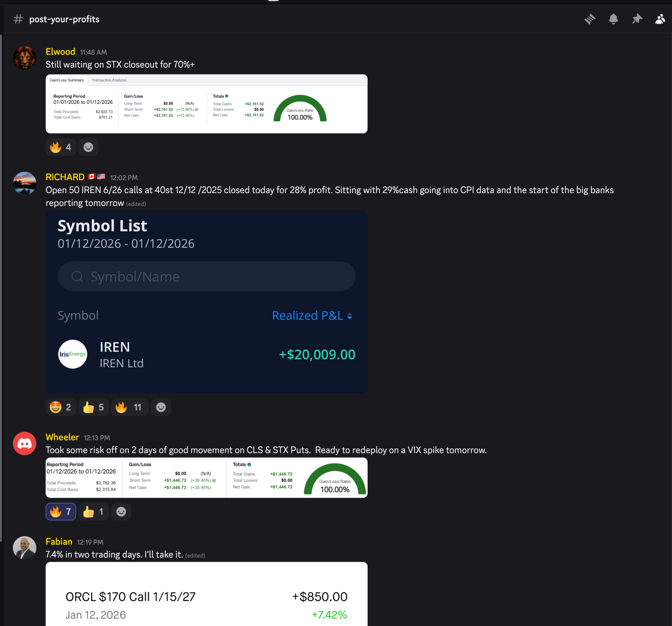Toggle thumbs up reaction with count 5

pyautogui.click(x=93, y=407)
